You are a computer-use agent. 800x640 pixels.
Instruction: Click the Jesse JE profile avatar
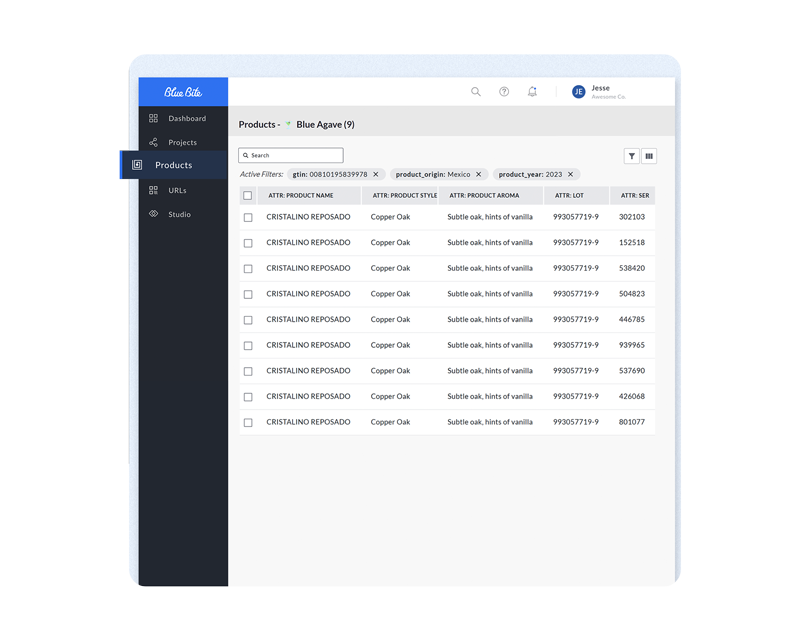[x=578, y=91]
